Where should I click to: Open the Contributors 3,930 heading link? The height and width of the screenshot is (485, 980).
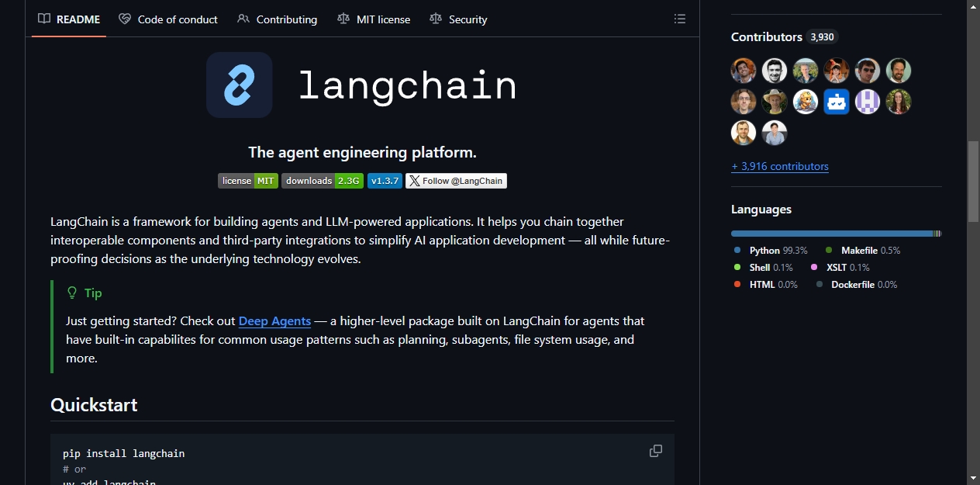click(785, 36)
